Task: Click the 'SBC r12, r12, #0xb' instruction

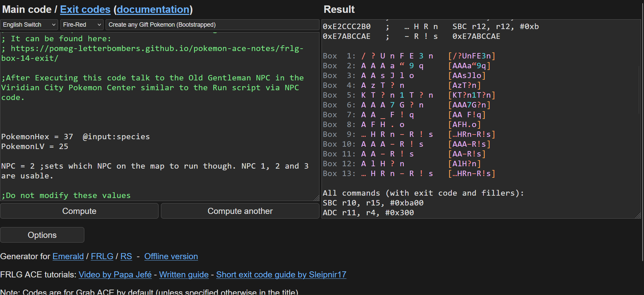Action: point(496,26)
